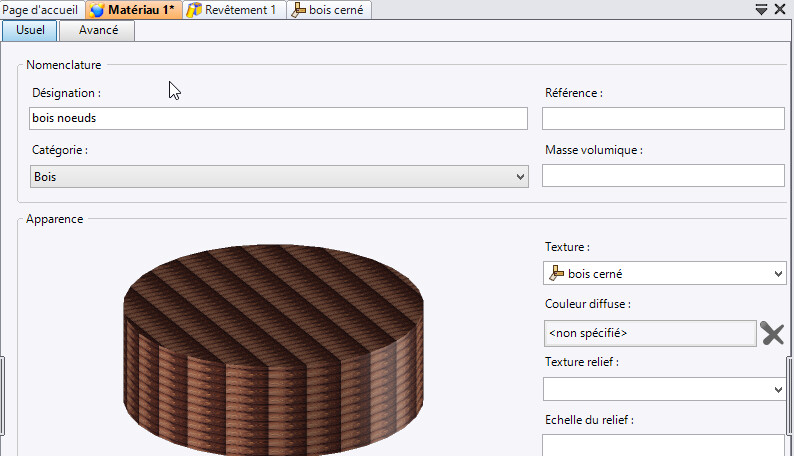Click the Nomenclature group title

point(64,65)
